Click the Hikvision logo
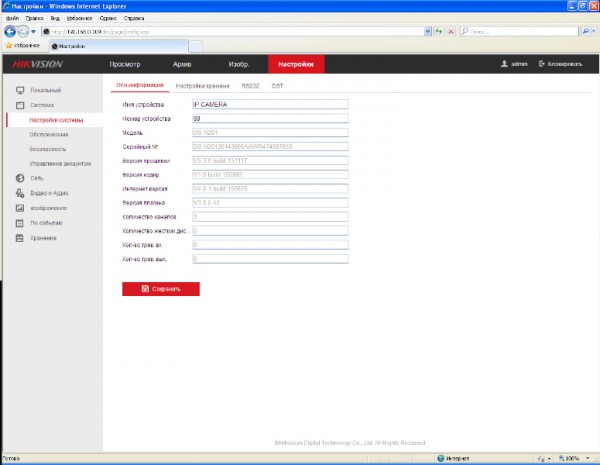This screenshot has height=465, width=600. point(38,64)
